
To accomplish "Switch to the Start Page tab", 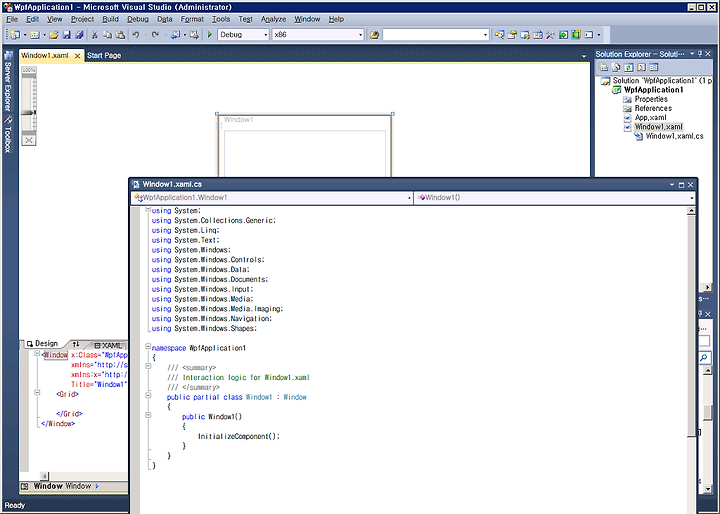I will tap(104, 56).
